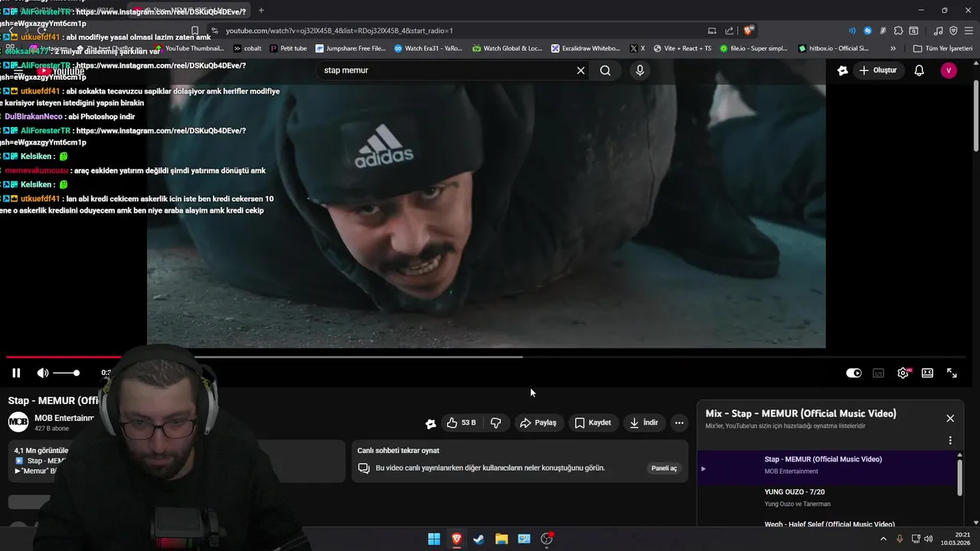Enter fullscreen mode
The width and height of the screenshot is (980, 551).
pyautogui.click(x=952, y=373)
